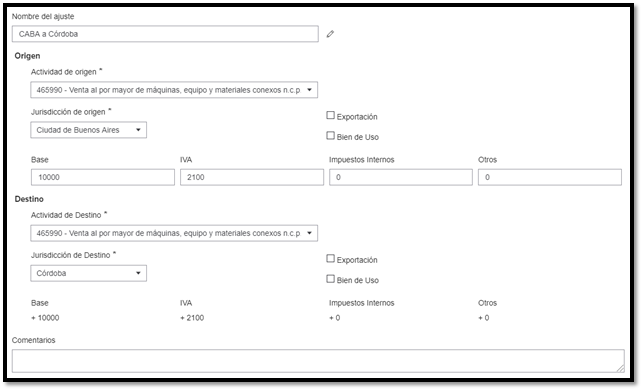Image resolution: width=643 pixels, height=391 pixels.
Task: Click inside the Comentarios text area
Action: coord(318,361)
